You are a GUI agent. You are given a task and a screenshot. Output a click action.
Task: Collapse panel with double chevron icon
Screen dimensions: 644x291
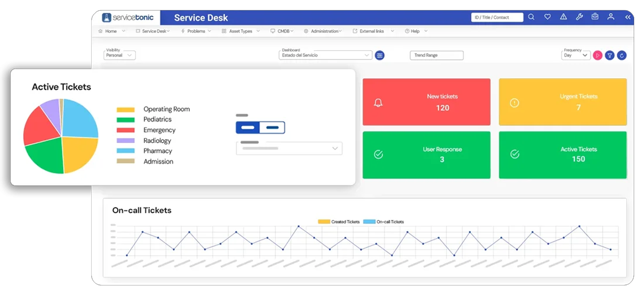[x=628, y=17]
